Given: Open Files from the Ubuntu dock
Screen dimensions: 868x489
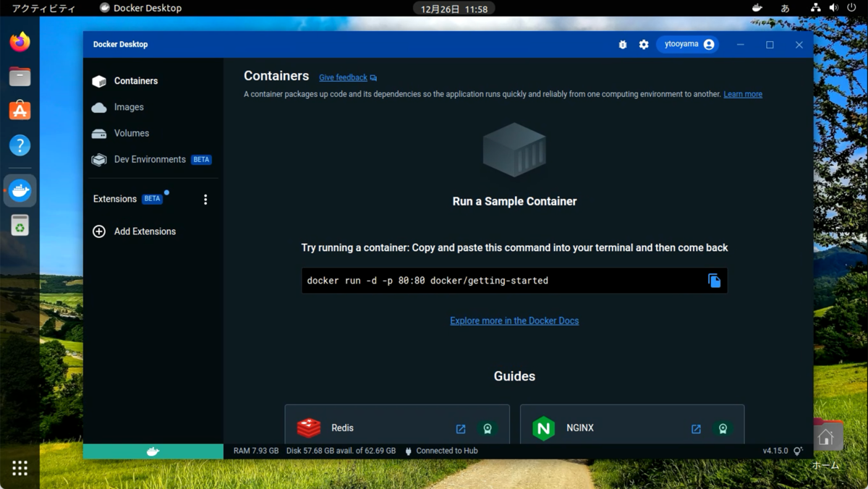Looking at the screenshot, I should 20,76.
